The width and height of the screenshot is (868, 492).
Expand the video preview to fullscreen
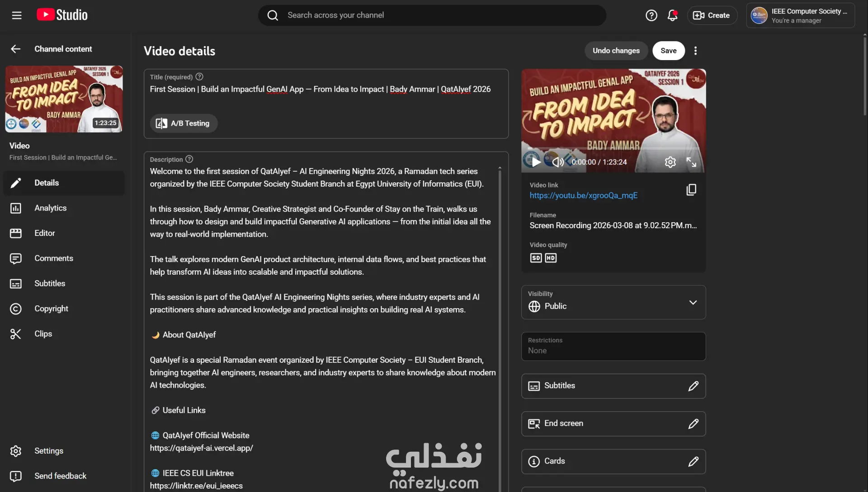[x=691, y=162]
